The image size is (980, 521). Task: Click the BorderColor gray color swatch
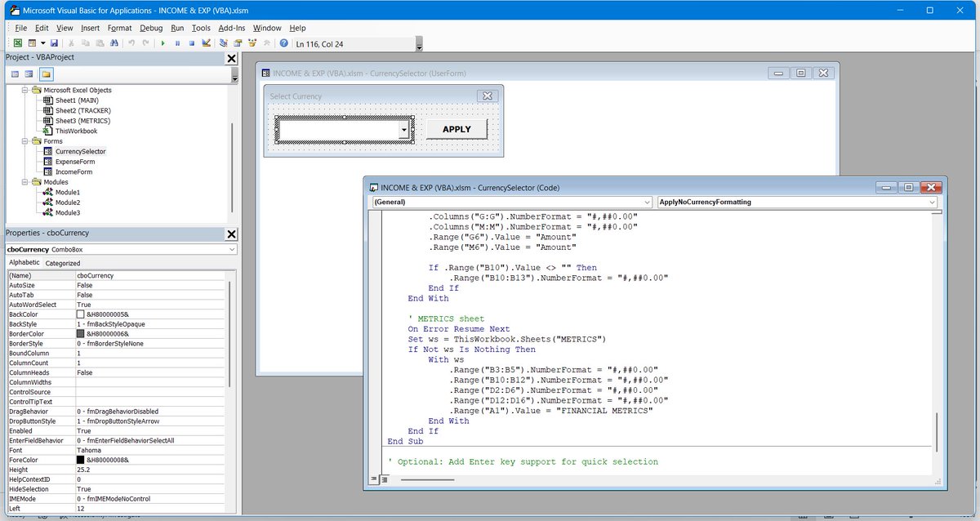[80, 333]
